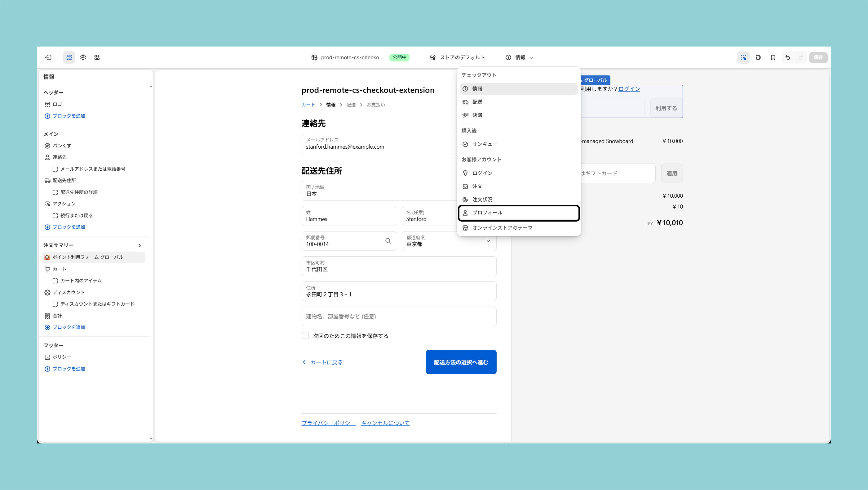Click the 建物名、部屋番号など input field

coord(399,316)
